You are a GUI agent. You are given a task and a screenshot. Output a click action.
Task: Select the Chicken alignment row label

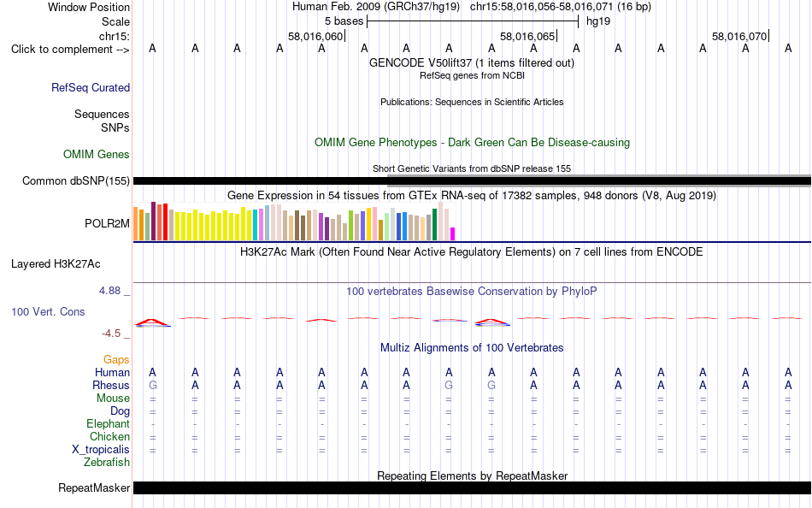(x=109, y=436)
